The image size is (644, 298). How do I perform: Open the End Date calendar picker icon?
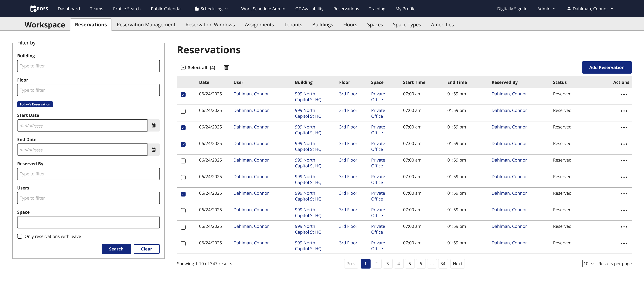tap(153, 150)
